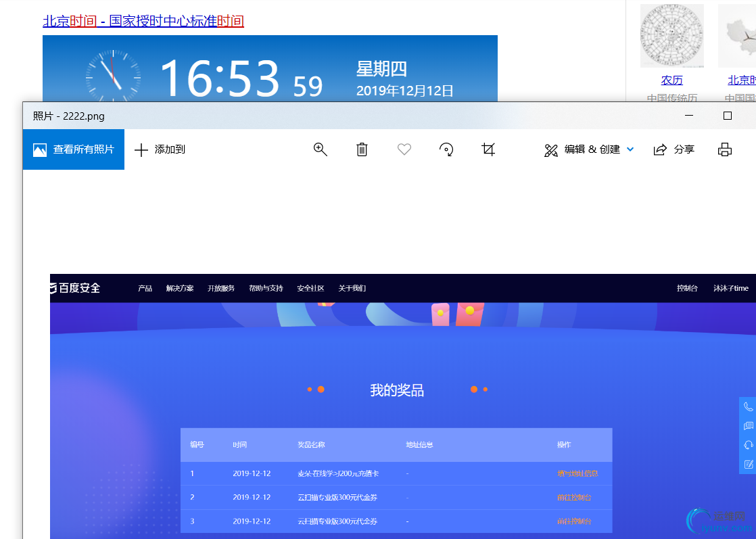Click the 编辑 & 创建 scissors-pencil icon
Viewport: 756px width, 539px height.
[x=550, y=150]
